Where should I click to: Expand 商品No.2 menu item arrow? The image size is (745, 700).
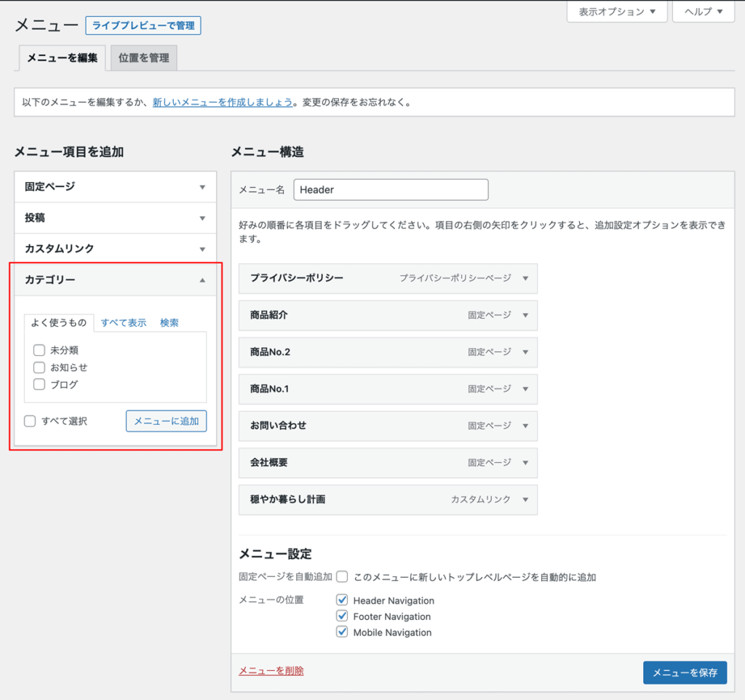(525, 352)
